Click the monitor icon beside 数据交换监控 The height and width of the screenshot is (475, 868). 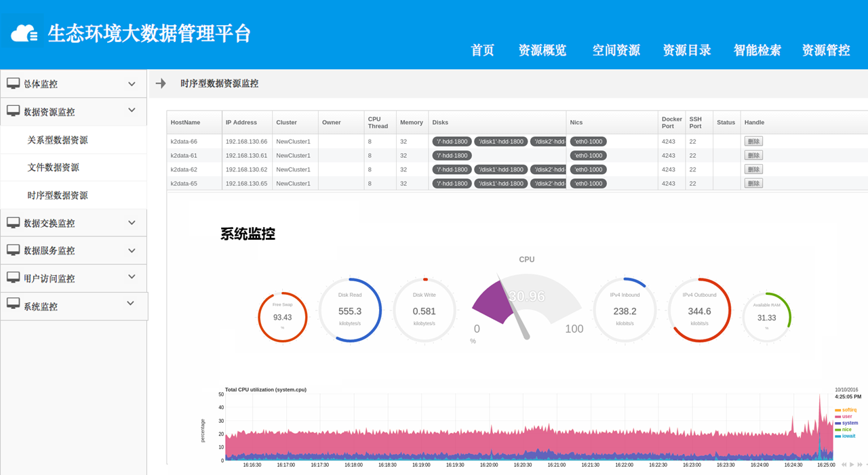[x=13, y=222]
